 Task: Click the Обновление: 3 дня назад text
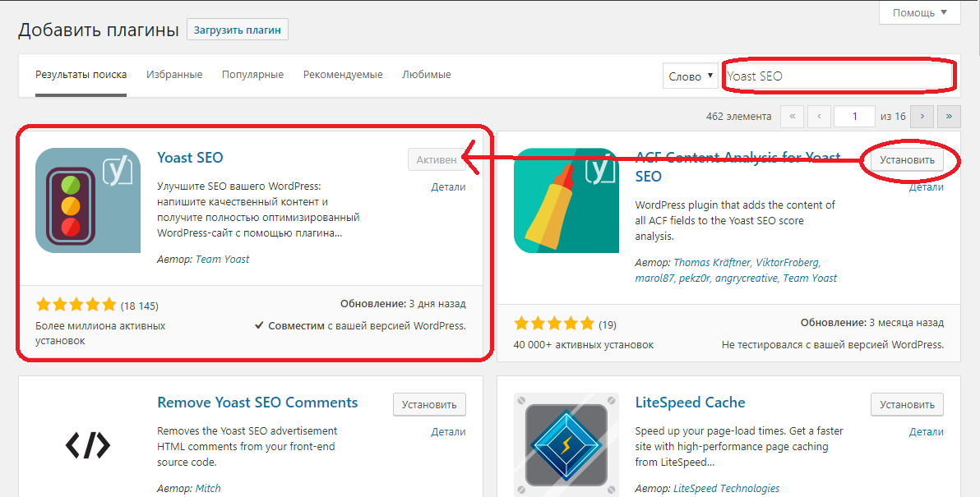click(x=403, y=304)
